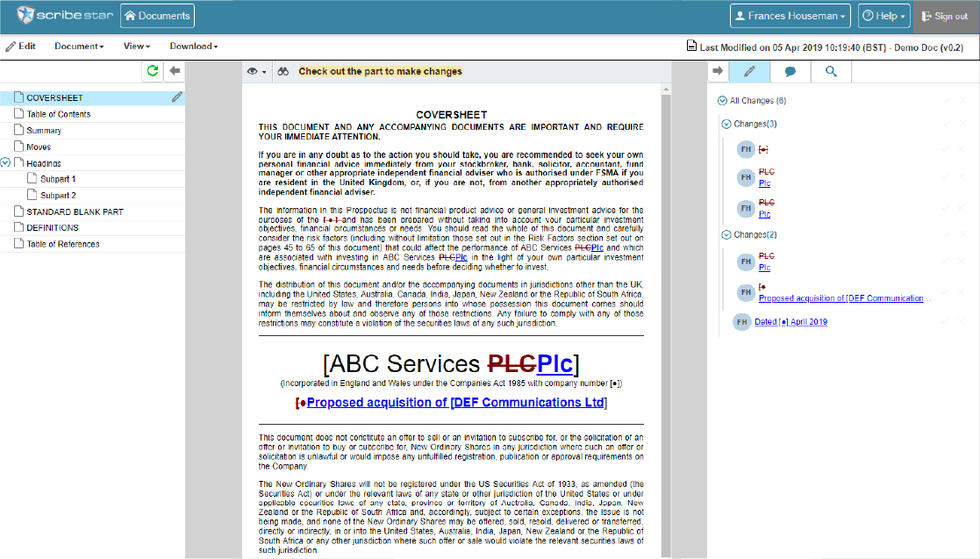
Task: Open the Help dropdown menu
Action: pos(883,16)
